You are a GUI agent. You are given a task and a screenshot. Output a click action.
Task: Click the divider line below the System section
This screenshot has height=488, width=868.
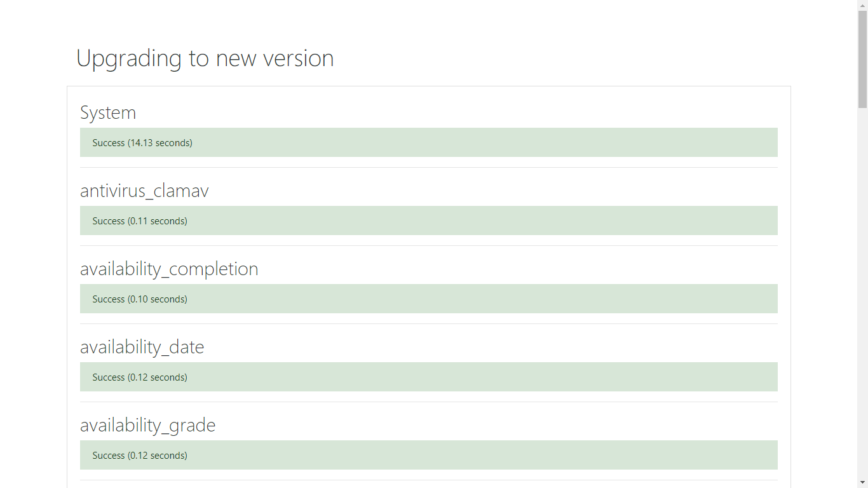428,168
